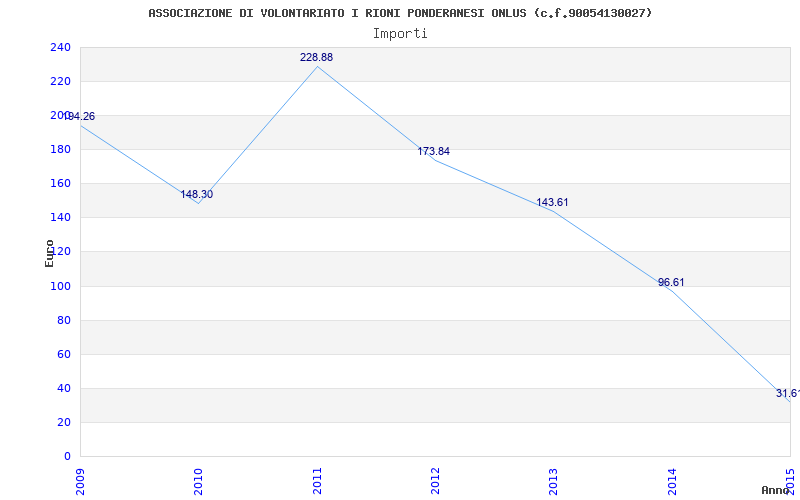Click the 2014 x-axis year label

click(672, 481)
